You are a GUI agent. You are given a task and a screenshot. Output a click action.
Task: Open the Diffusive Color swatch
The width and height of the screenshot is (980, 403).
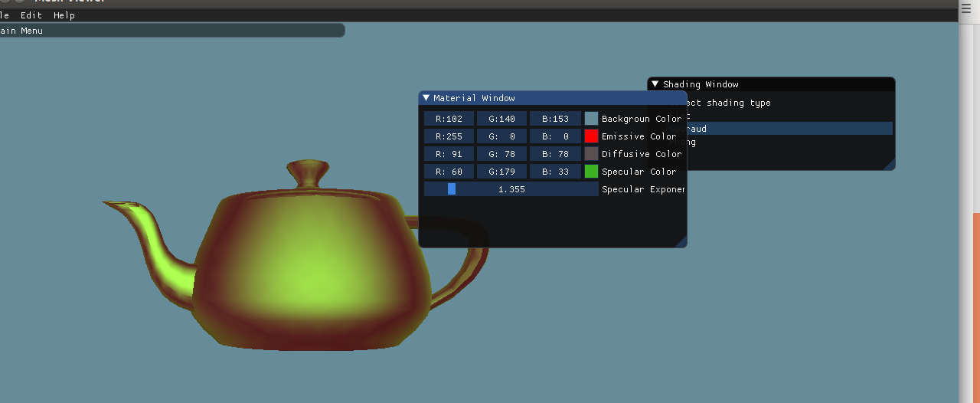point(591,154)
